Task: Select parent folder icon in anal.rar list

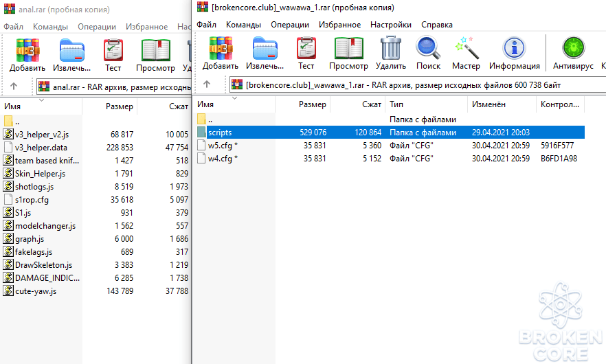Action: tap(8, 121)
